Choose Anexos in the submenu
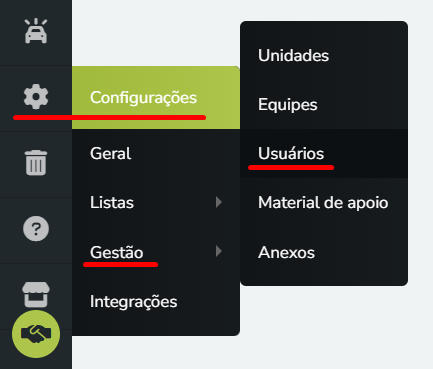The image size is (433, 369). pos(324,252)
